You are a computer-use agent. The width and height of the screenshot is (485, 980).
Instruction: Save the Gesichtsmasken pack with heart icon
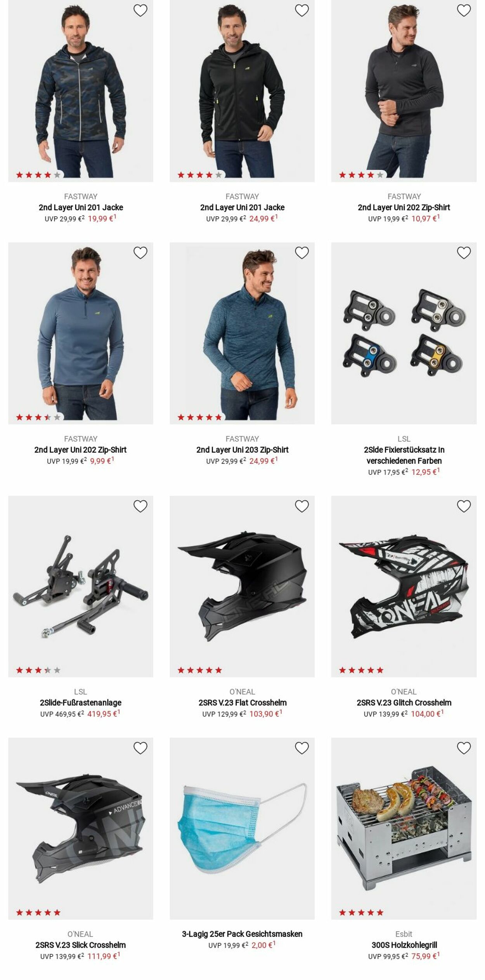(302, 748)
